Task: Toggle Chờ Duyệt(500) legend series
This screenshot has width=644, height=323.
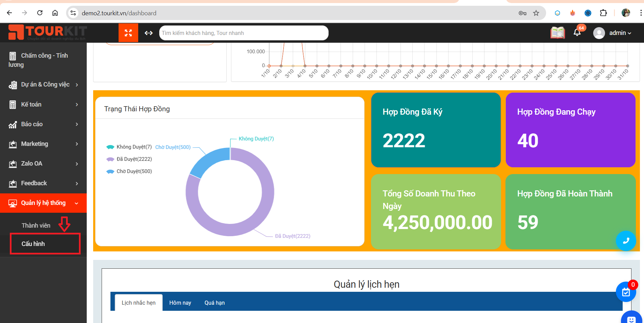Action: click(x=129, y=171)
